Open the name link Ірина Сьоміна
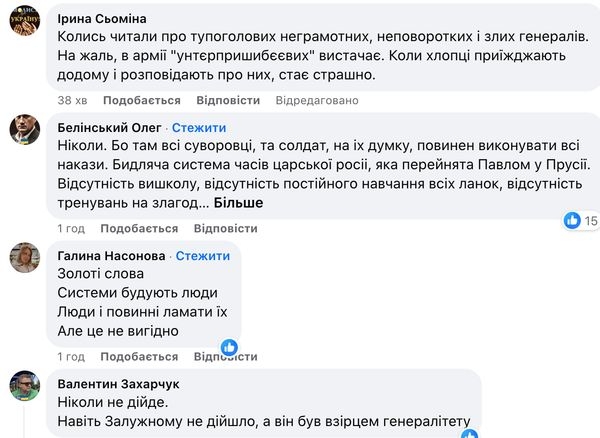600x438 pixels. (102, 18)
